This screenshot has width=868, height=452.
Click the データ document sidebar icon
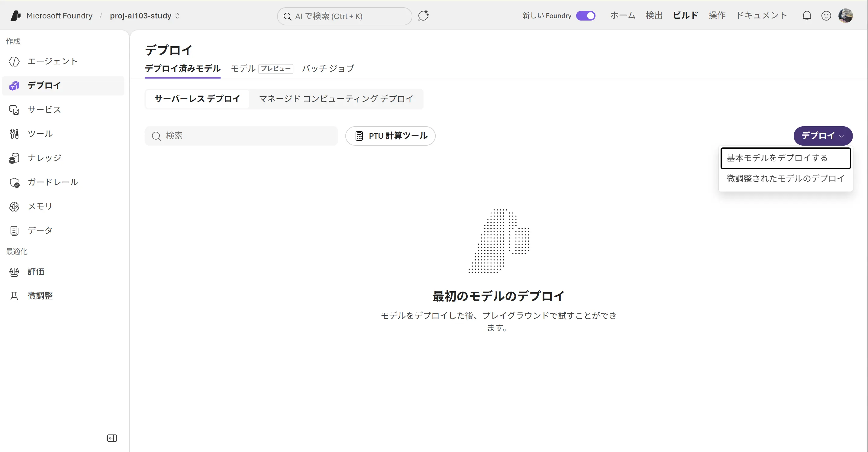[x=14, y=231]
